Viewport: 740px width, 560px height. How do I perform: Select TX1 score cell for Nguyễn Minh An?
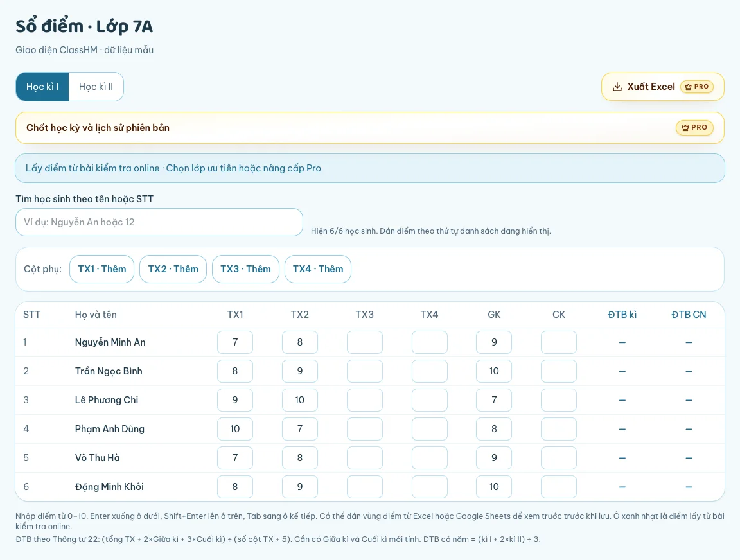235,342
